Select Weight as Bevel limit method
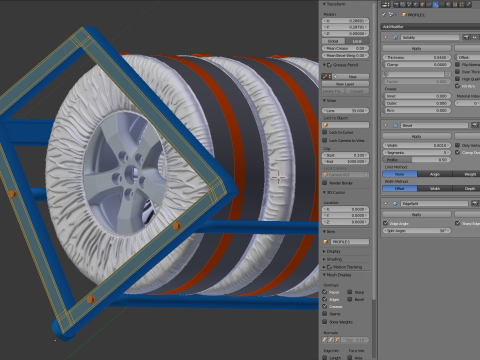The width and height of the screenshot is (480, 360). pyautogui.click(x=469, y=174)
